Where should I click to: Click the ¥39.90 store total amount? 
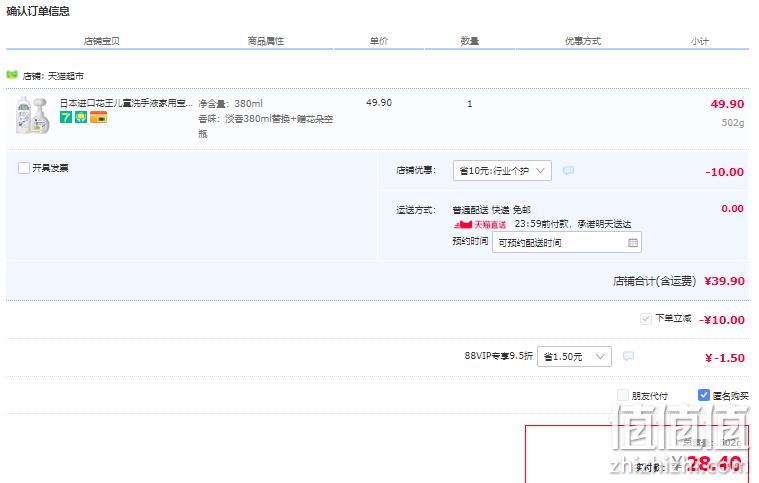(x=724, y=281)
